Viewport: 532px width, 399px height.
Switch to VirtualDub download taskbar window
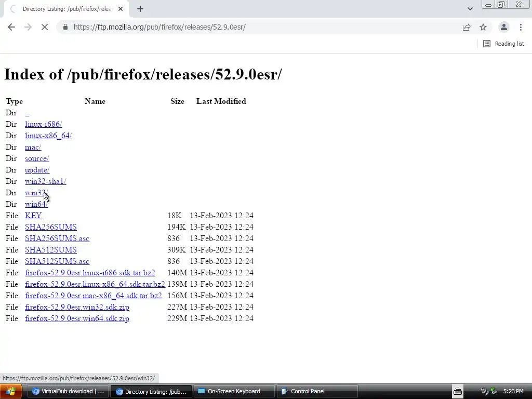[x=68, y=392]
